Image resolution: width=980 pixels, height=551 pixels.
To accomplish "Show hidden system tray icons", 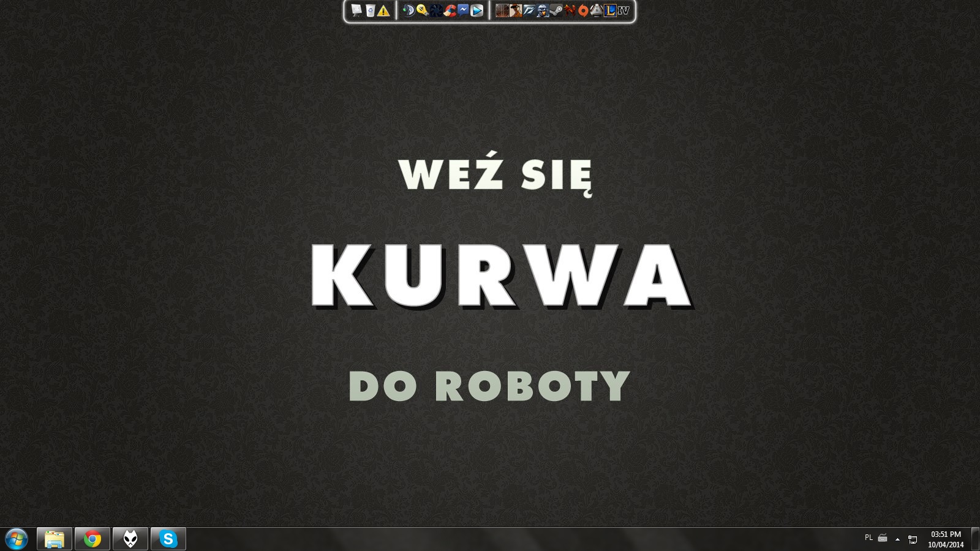I will tap(898, 539).
